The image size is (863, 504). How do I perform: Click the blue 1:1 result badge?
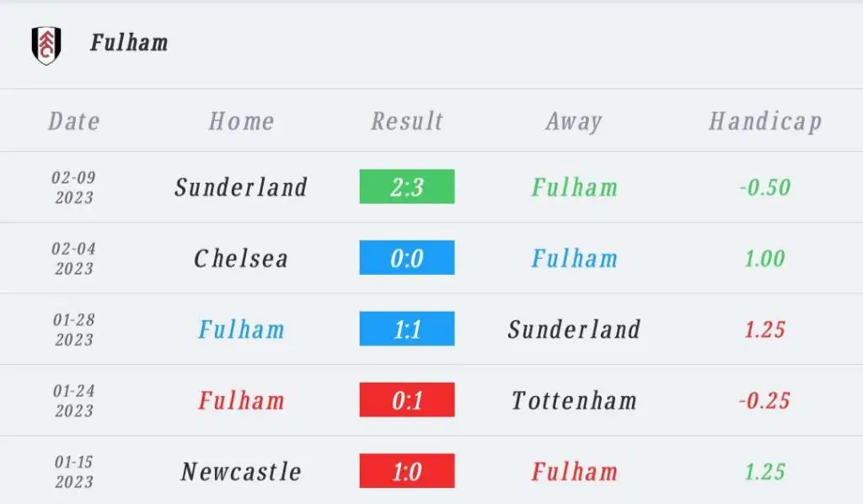click(x=407, y=329)
